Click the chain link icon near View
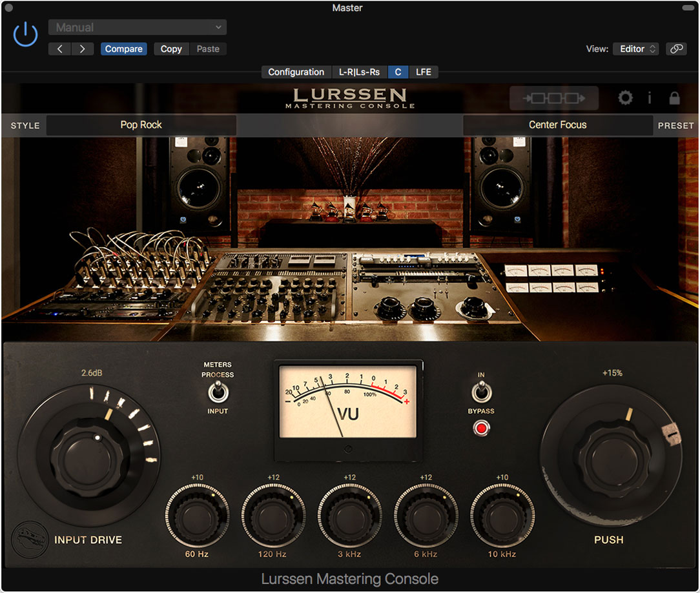700x593 pixels. point(676,48)
